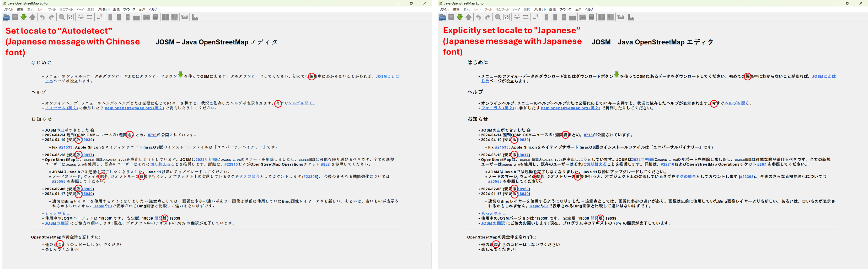
Task: Open Preferences sliders icon in left window toolbar
Action: (70, 17)
